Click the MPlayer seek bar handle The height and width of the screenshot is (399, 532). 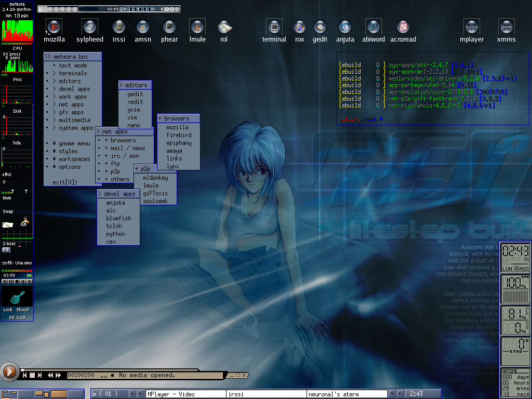coord(22,369)
